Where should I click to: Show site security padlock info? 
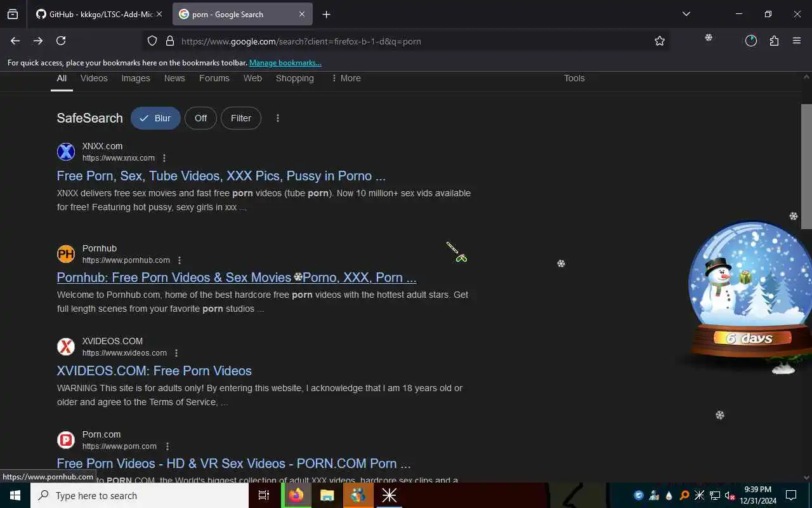point(169,41)
